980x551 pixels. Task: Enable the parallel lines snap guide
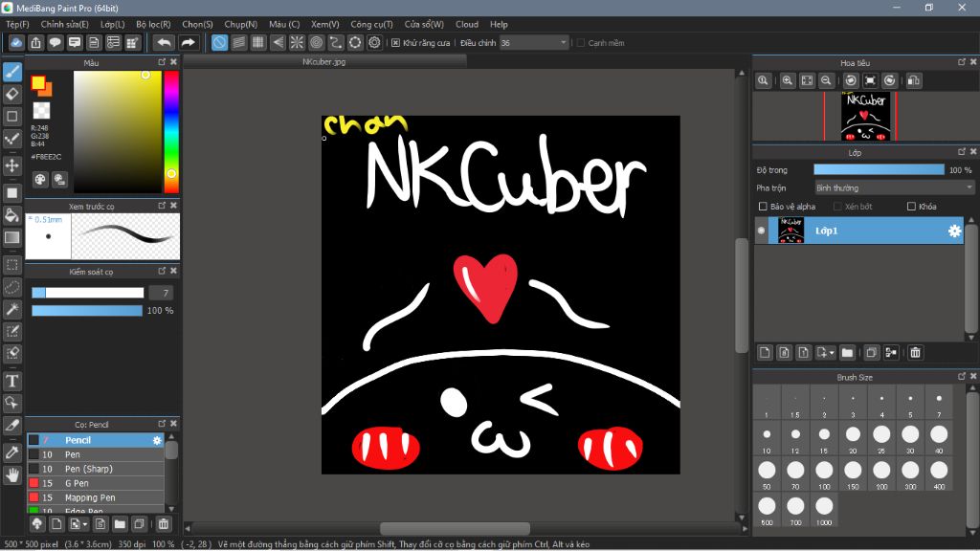[238, 42]
